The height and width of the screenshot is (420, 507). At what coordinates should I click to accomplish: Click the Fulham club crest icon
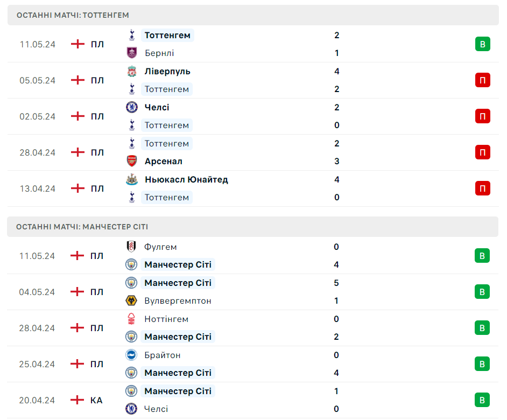click(x=131, y=247)
